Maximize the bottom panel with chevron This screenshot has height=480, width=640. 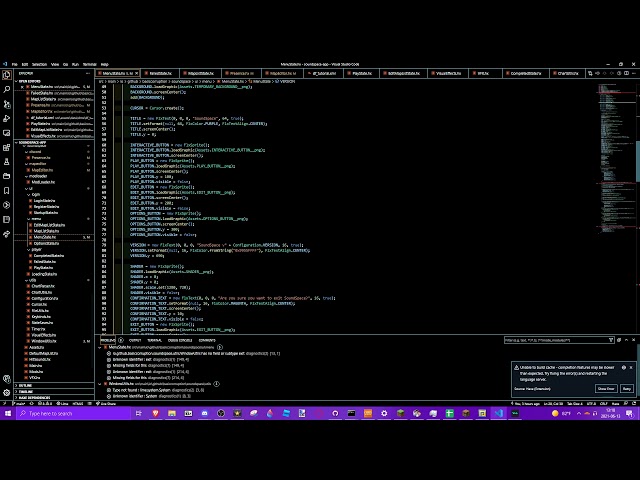(626, 340)
